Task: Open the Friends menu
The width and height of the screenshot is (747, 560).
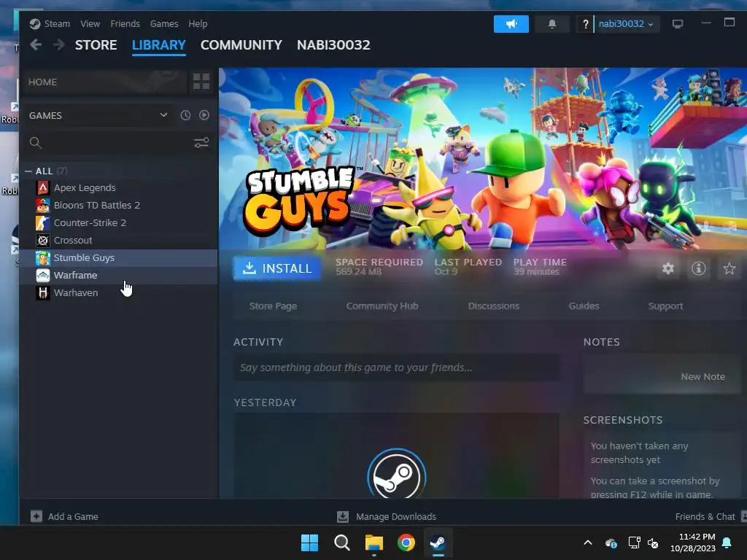Action: tap(125, 24)
